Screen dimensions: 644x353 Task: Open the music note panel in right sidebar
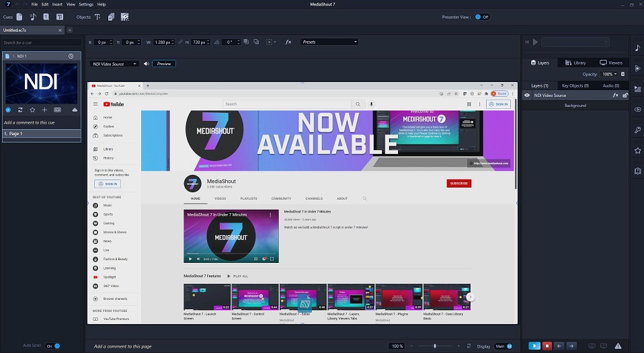[x=637, y=48]
